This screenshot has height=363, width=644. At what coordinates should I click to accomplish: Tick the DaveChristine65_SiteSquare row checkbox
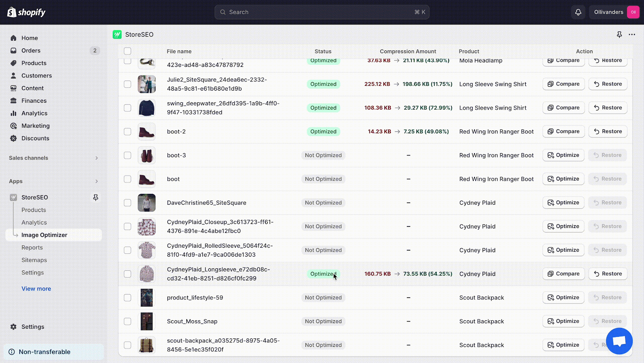tap(128, 203)
